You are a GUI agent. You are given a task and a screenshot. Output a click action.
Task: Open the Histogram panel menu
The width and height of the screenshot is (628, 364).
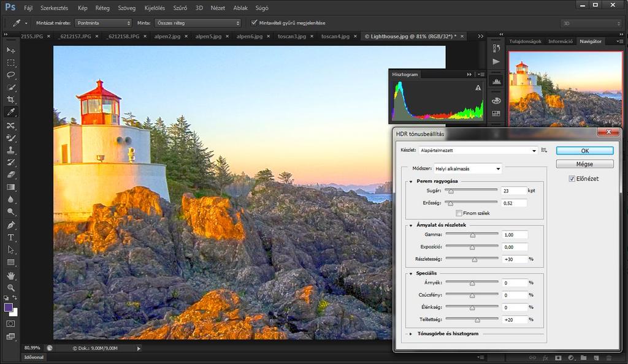480,74
